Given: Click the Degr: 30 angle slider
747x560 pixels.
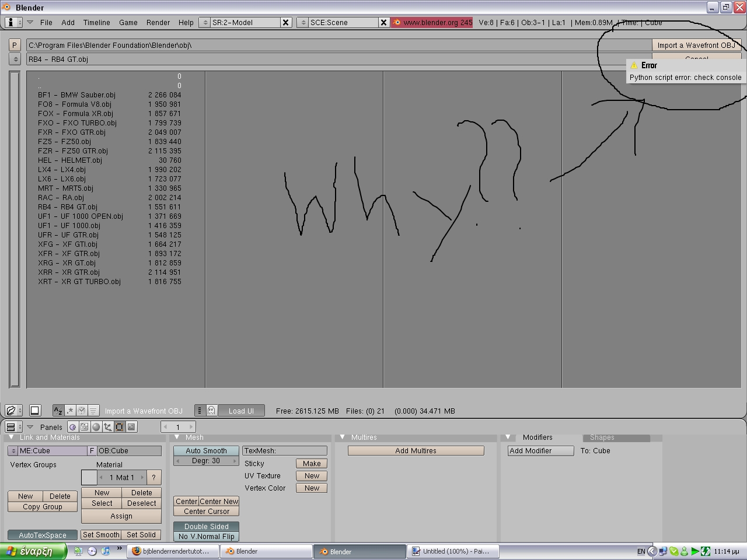Looking at the screenshot, I should click(206, 461).
